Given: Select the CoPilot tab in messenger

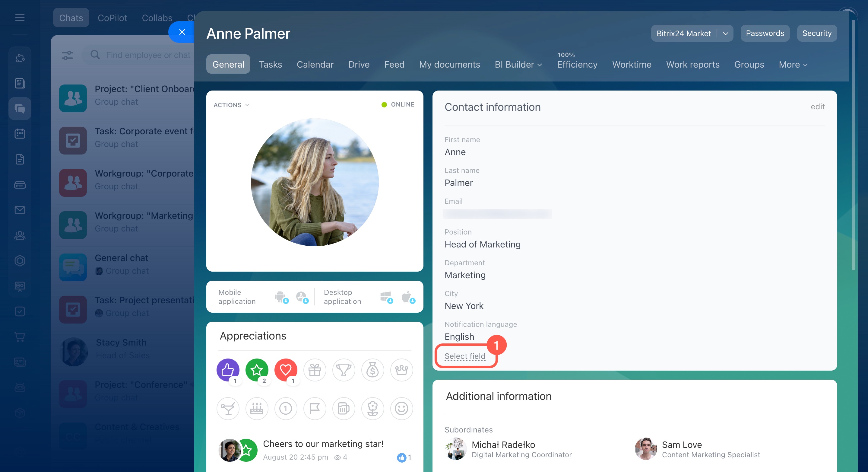Looking at the screenshot, I should pyautogui.click(x=112, y=18).
